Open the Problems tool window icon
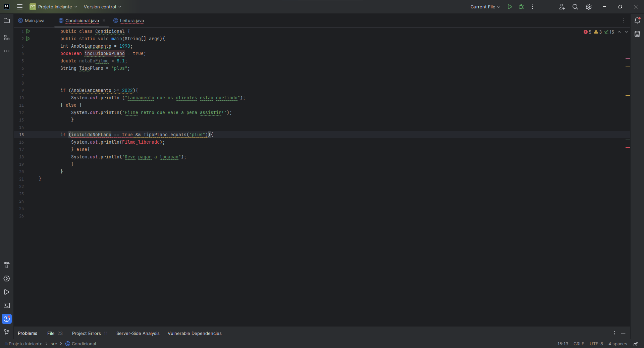This screenshot has height=348, width=644. [x=7, y=319]
